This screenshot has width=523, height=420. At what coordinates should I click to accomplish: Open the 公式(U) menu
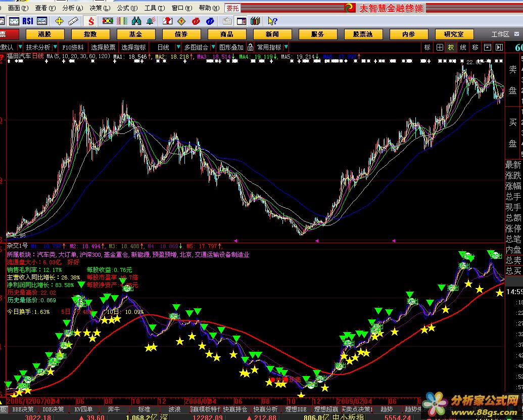127,8
